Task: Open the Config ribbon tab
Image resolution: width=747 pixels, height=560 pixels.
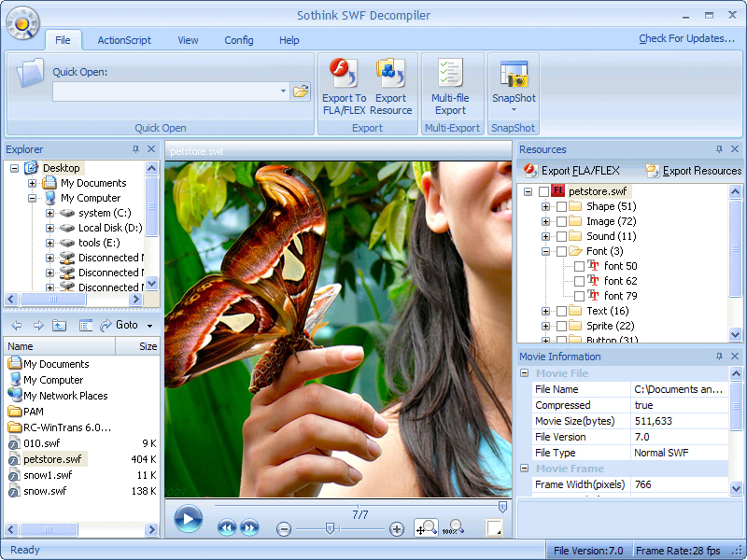Action: [x=239, y=40]
